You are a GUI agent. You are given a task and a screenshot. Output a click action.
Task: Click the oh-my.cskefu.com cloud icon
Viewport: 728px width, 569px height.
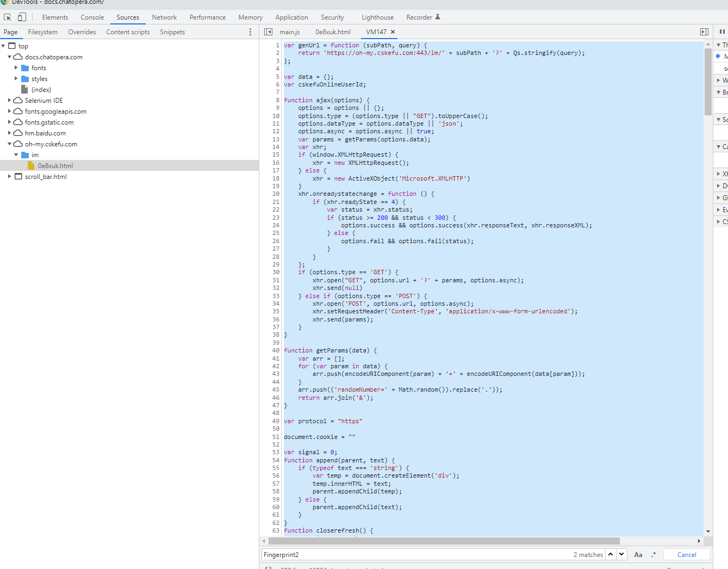pyautogui.click(x=18, y=144)
